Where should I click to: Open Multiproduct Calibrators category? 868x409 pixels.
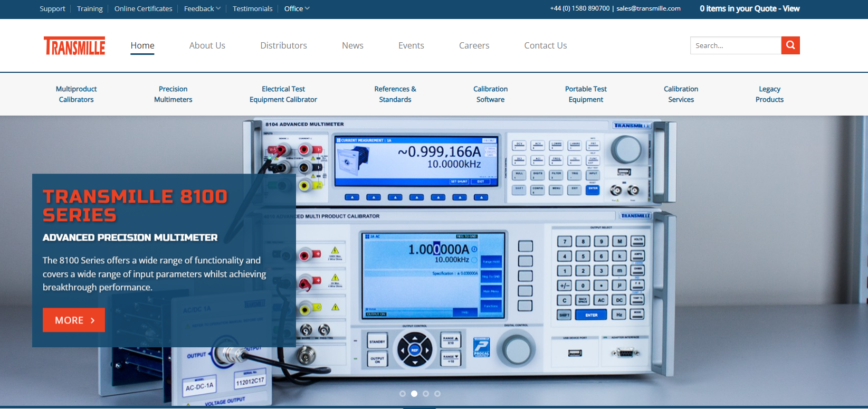(x=77, y=94)
